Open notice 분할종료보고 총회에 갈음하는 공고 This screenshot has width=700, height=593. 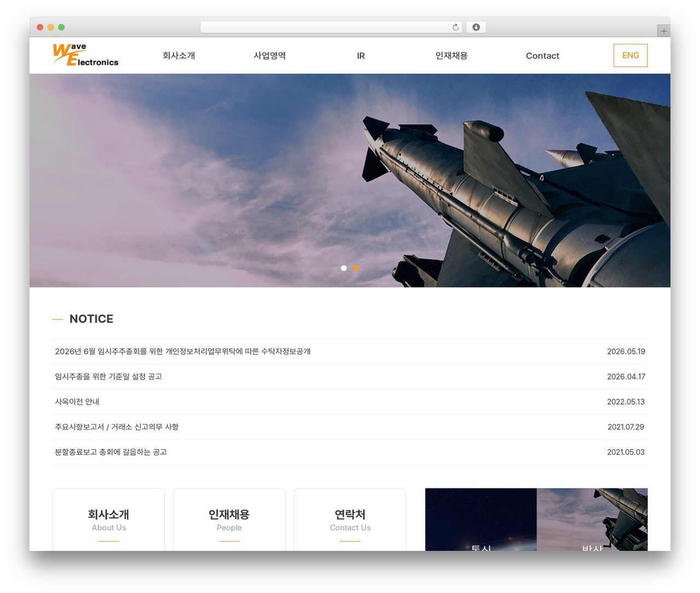(x=111, y=452)
